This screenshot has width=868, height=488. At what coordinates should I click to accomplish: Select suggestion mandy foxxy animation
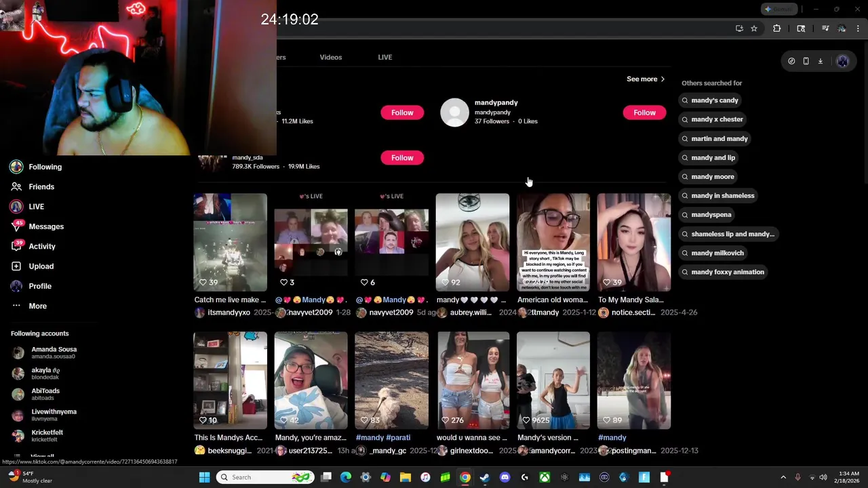click(722, 272)
